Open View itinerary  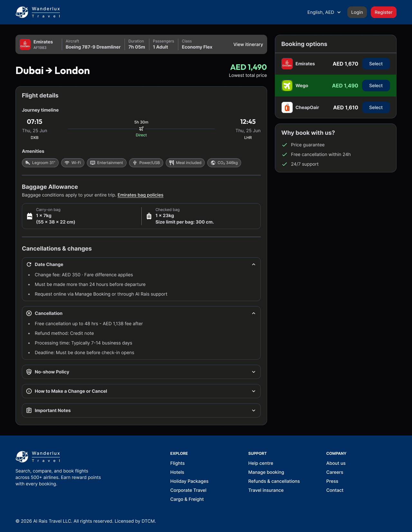pos(248,44)
